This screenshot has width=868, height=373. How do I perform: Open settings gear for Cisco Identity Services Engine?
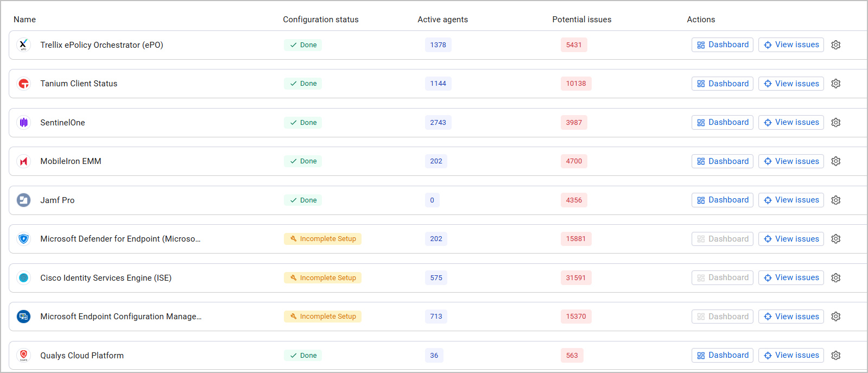click(836, 278)
